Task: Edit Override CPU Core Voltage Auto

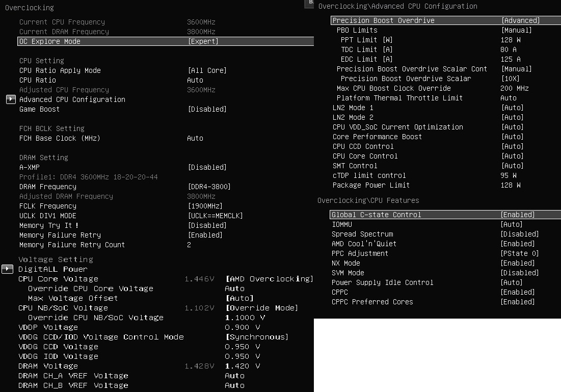Action: pyautogui.click(x=234, y=289)
